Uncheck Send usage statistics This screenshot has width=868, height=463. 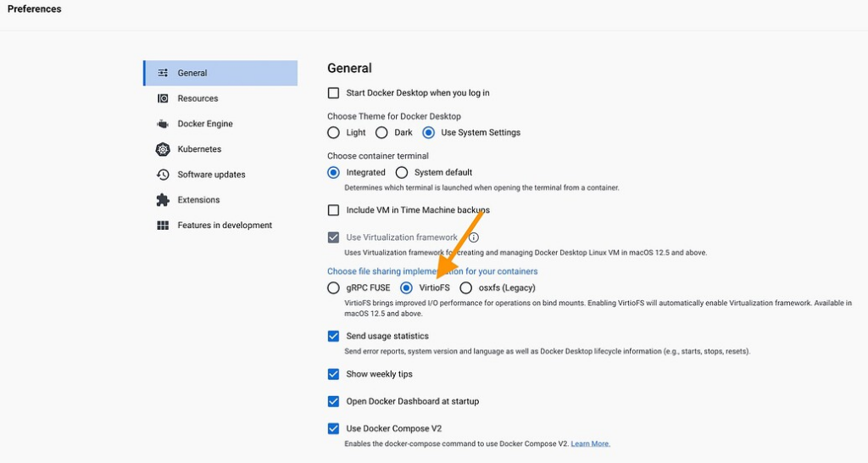pyautogui.click(x=333, y=336)
